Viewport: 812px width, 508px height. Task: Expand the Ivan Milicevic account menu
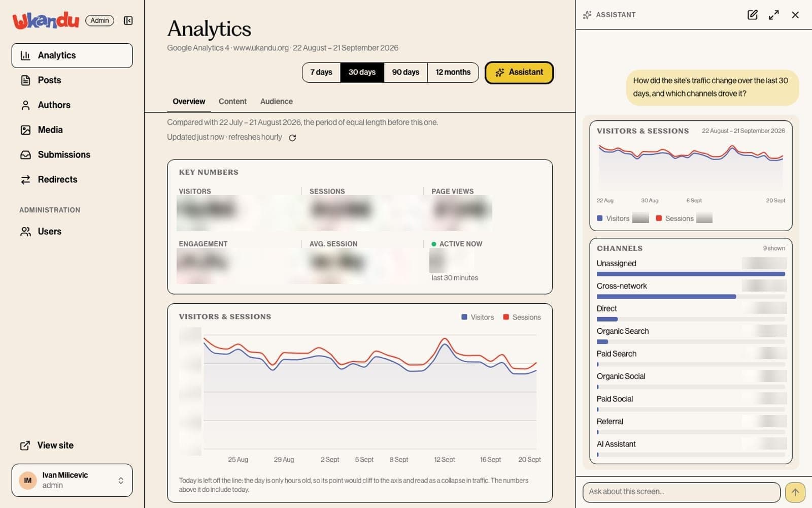(72, 480)
